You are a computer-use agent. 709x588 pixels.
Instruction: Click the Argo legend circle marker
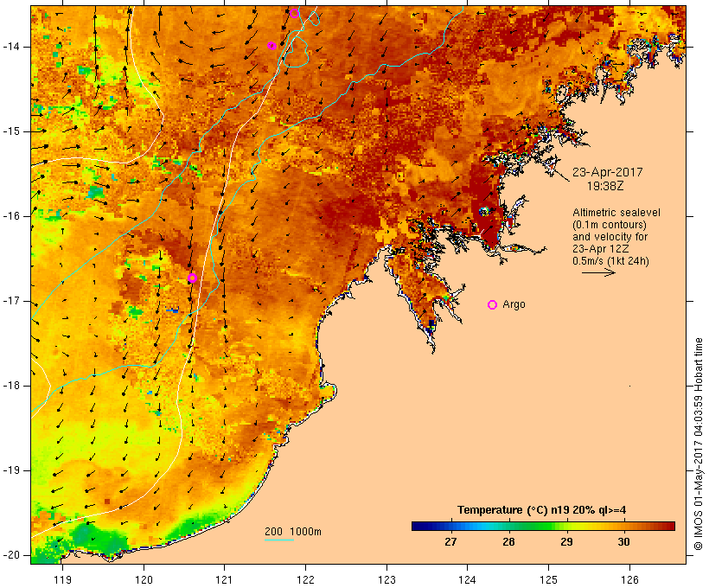pyautogui.click(x=493, y=305)
